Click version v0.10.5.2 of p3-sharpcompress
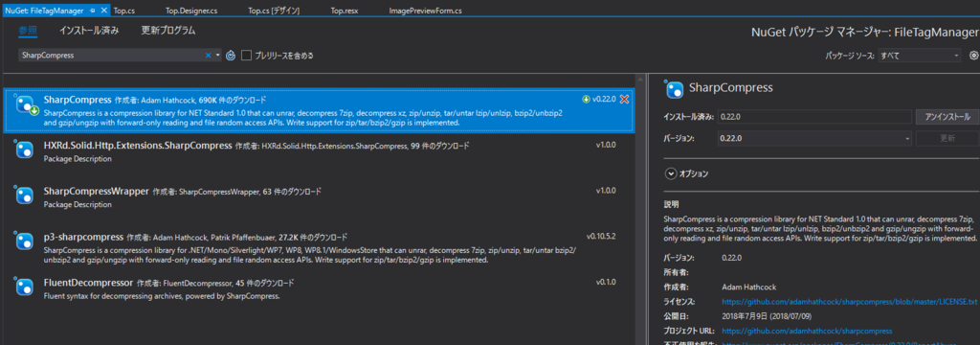The width and height of the screenshot is (980, 345). [x=601, y=237]
